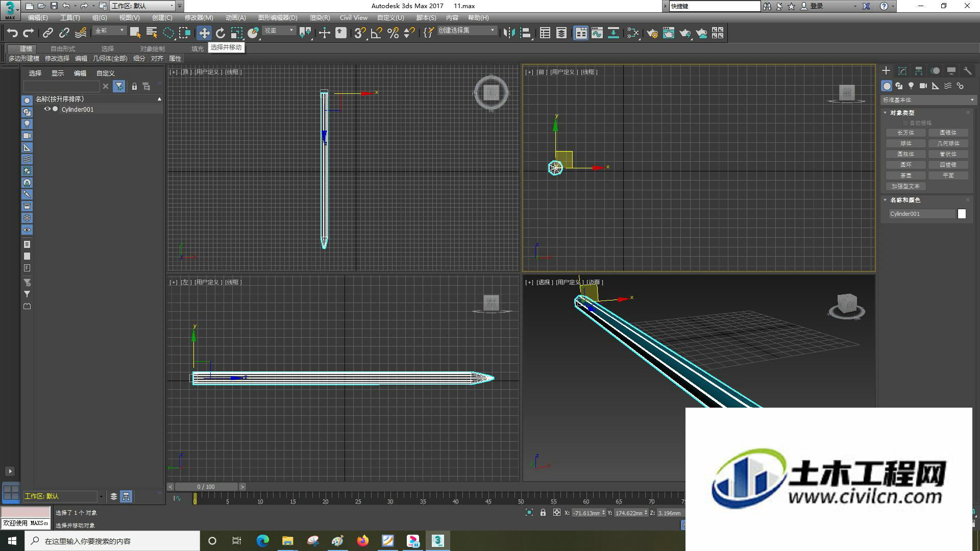Image resolution: width=980 pixels, height=551 pixels.
Task: Activate the Select Object cursor tool
Action: (x=135, y=33)
